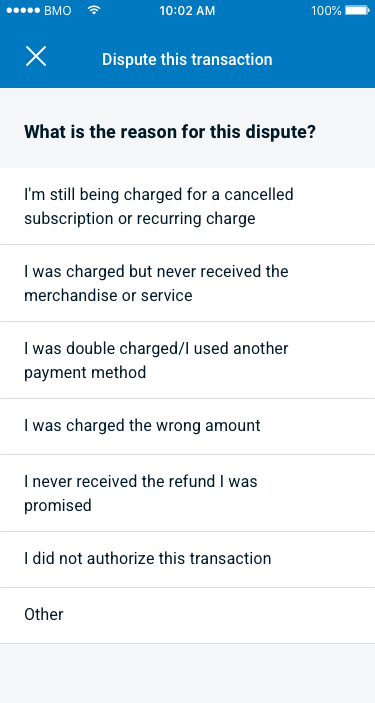Viewport: 375px width, 703px height.
Task: Select 'I did not authorize this transaction'
Action: [x=188, y=560]
